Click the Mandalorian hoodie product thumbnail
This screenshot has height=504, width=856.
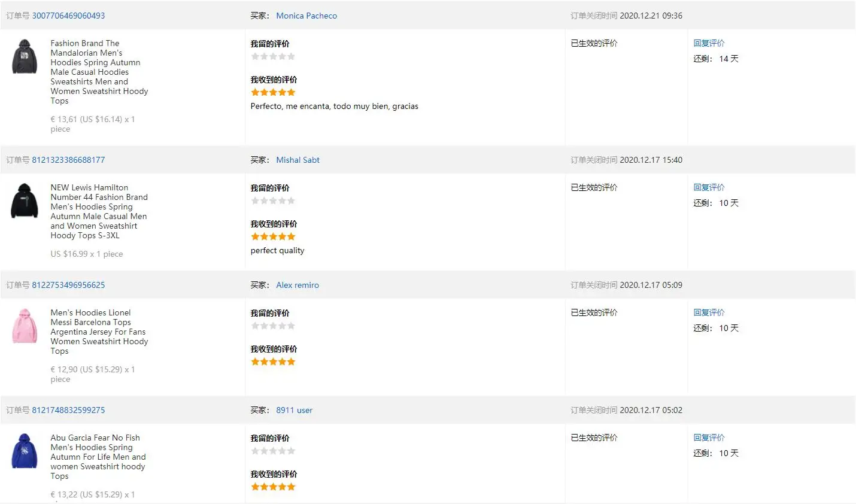(x=25, y=57)
